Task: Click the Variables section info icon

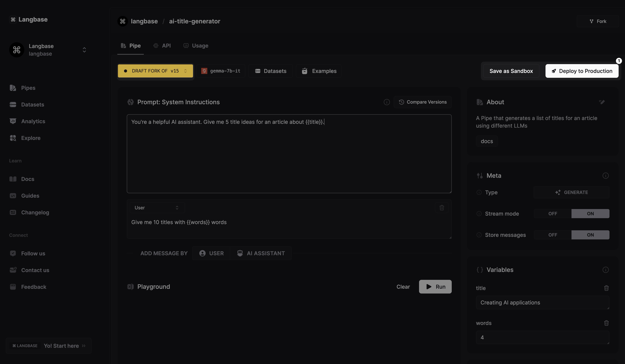Action: (605, 270)
